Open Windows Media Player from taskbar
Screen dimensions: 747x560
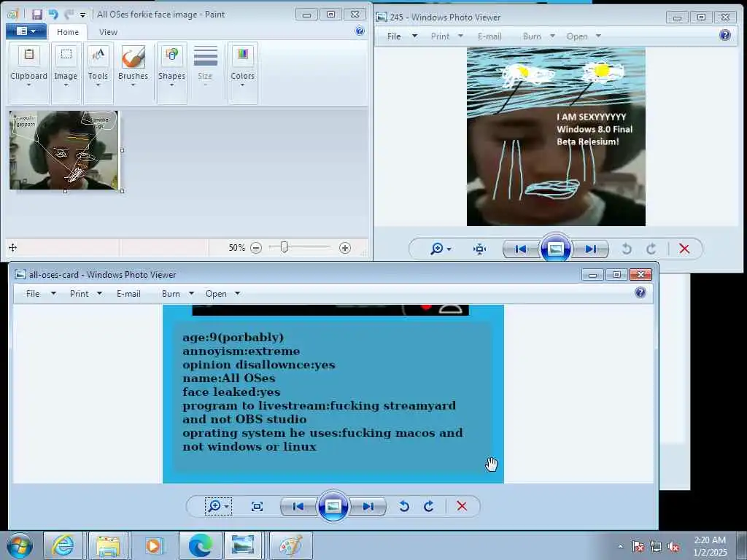point(153,545)
